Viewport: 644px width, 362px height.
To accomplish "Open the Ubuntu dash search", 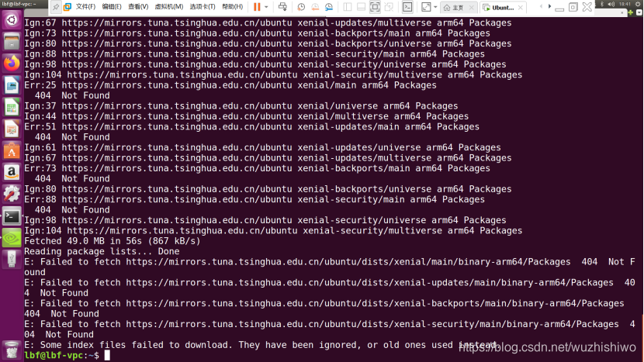I will click(x=12, y=19).
